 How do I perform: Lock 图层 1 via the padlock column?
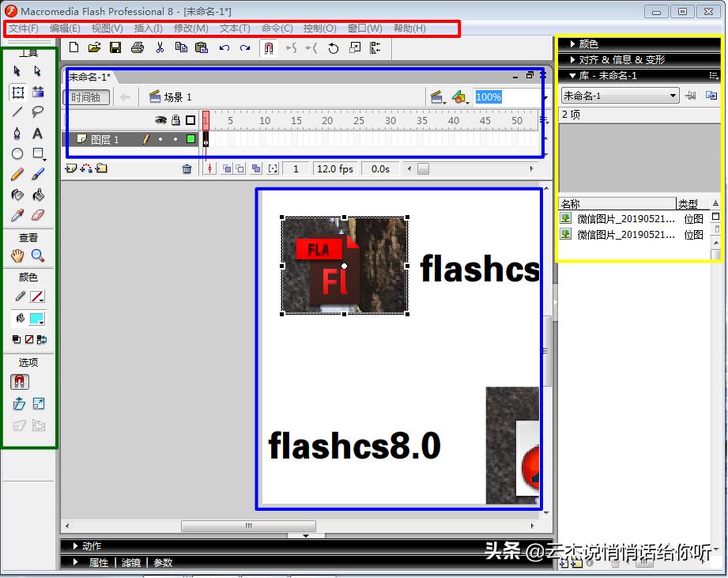[175, 138]
